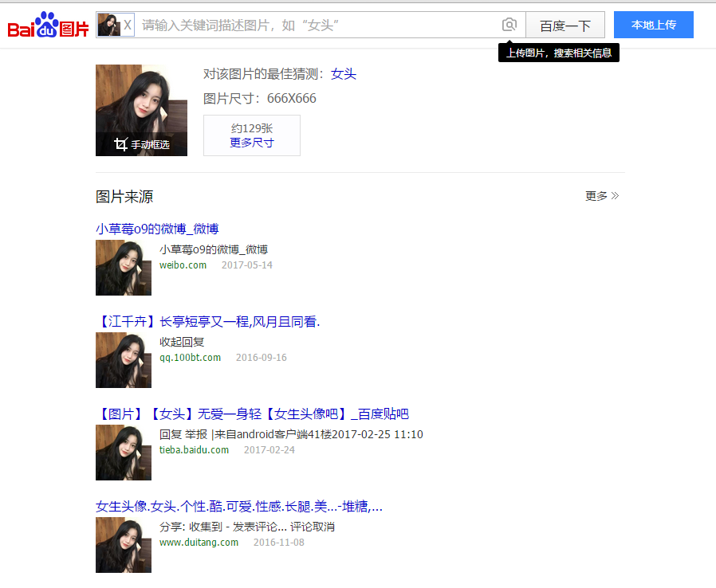Click thumbnail of the tieba.baidu.com result
Screen dimensions: 716x588
[124, 453]
